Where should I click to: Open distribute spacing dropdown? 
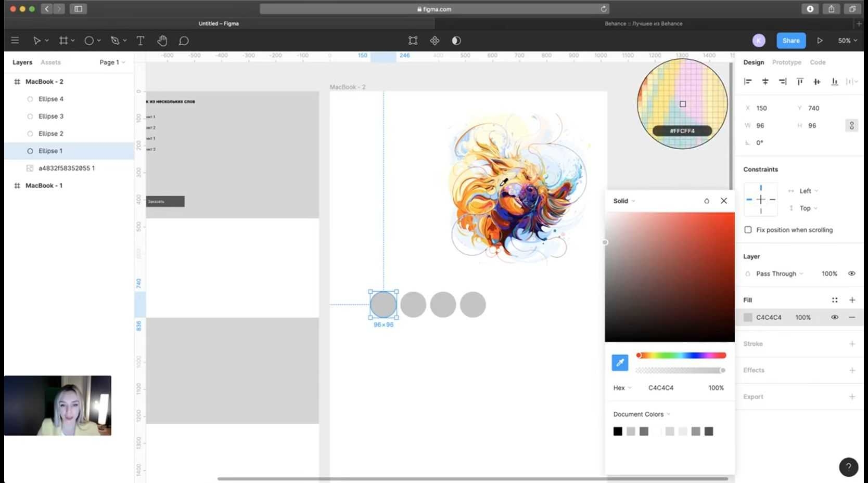pos(852,82)
